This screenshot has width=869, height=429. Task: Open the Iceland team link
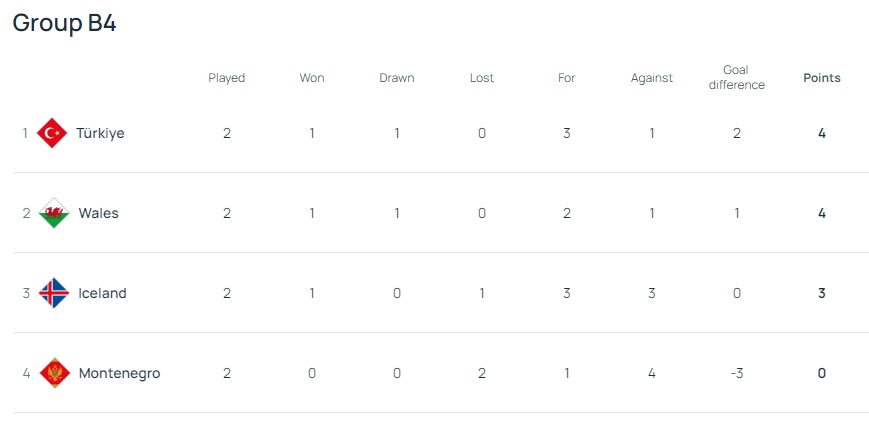[x=102, y=293]
